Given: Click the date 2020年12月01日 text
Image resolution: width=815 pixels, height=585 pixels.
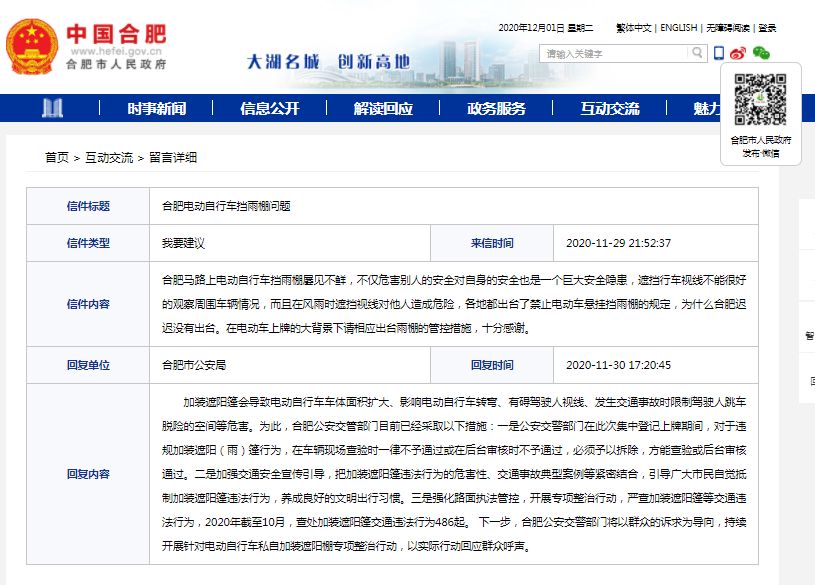Looking at the screenshot, I should 531,28.
